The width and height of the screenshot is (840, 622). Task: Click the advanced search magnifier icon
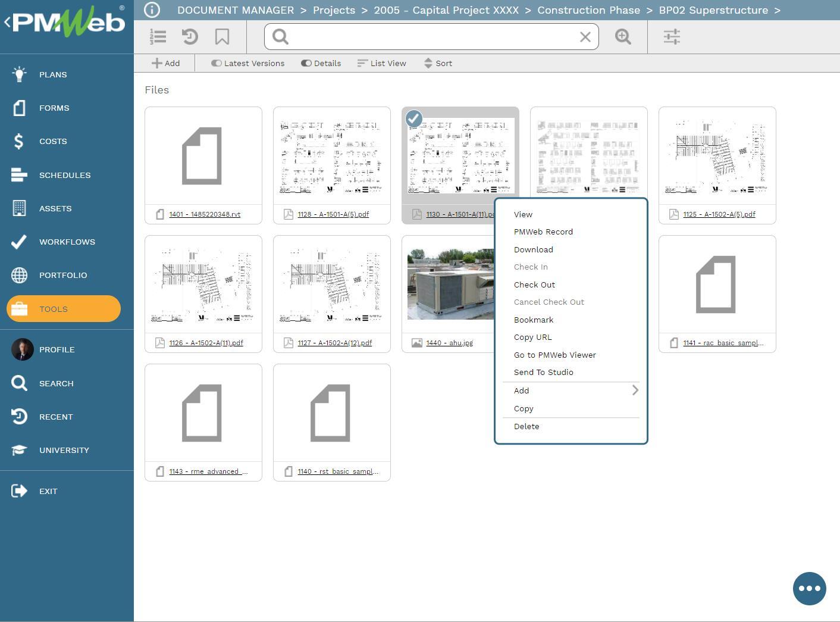click(623, 37)
